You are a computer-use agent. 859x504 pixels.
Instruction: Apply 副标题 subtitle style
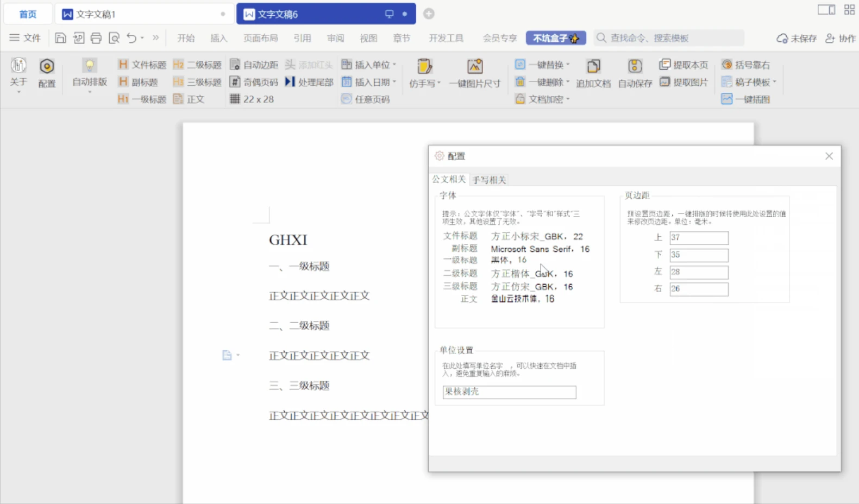tap(138, 82)
